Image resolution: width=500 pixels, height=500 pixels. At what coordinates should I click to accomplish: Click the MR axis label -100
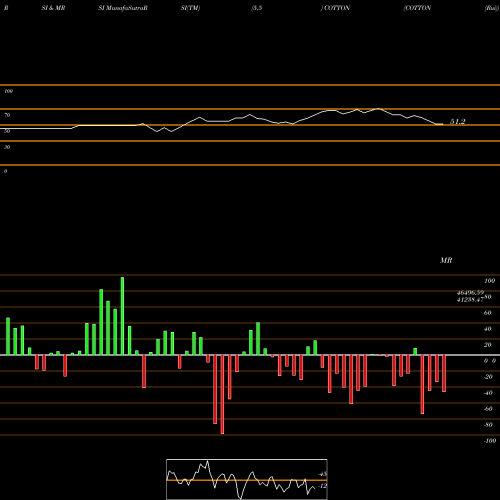490,441
